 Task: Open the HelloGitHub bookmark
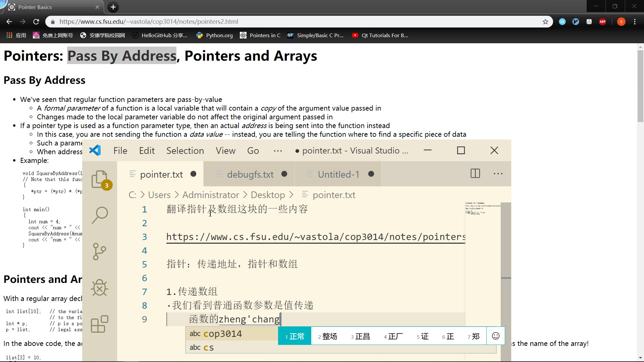(159, 35)
